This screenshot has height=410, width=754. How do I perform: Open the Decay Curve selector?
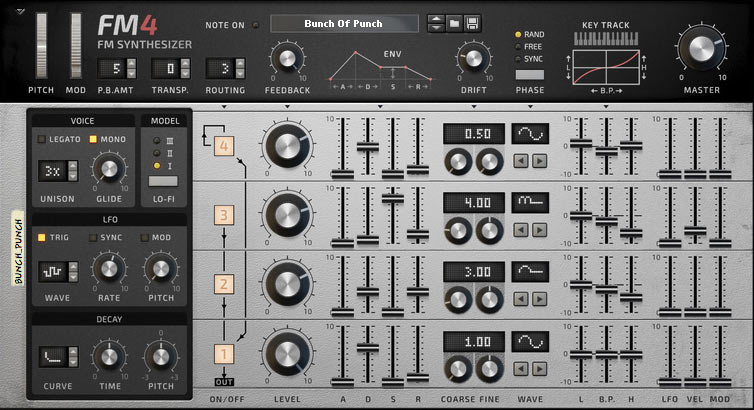[x=52, y=356]
